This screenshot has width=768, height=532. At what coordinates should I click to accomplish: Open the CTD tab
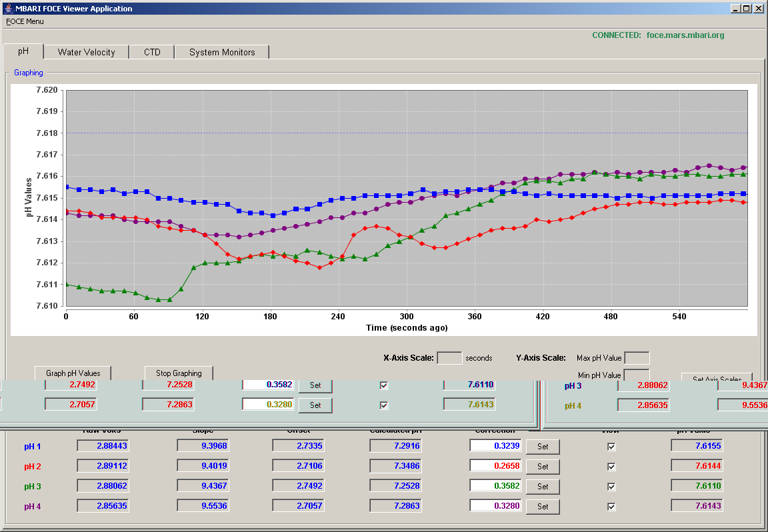point(152,52)
